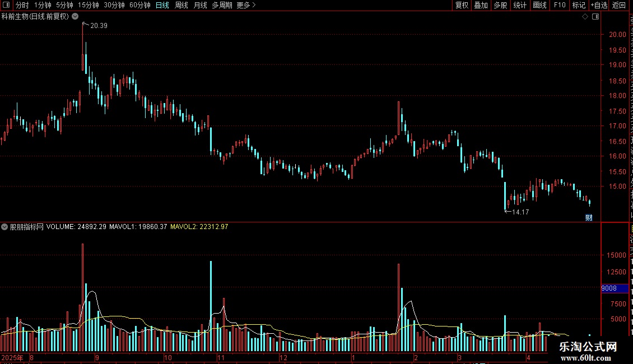The height and width of the screenshot is (364, 633).
Task: Select the 5分钟 period
Action: tap(64, 5)
